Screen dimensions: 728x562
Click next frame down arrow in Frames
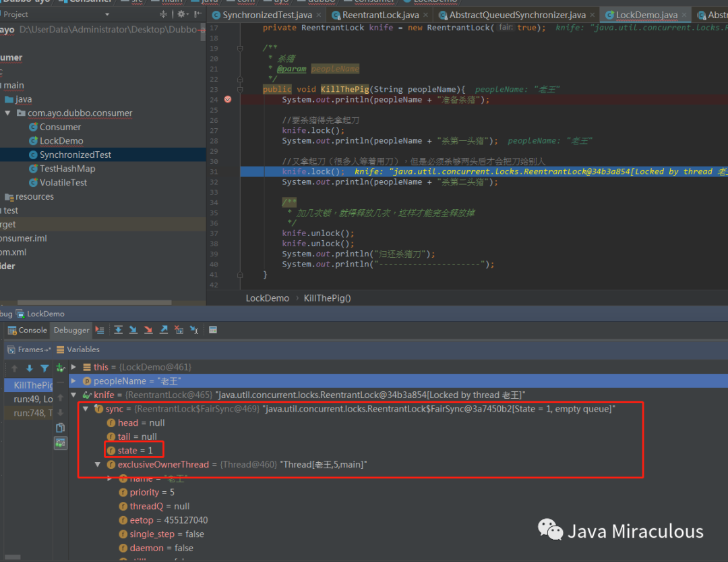pyautogui.click(x=30, y=368)
